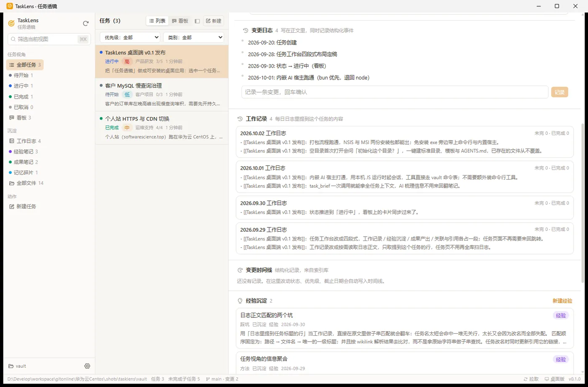Viewport: 588px width, 387px height.
Task: Toggle the detail pane layout icon
Action: [197, 21]
